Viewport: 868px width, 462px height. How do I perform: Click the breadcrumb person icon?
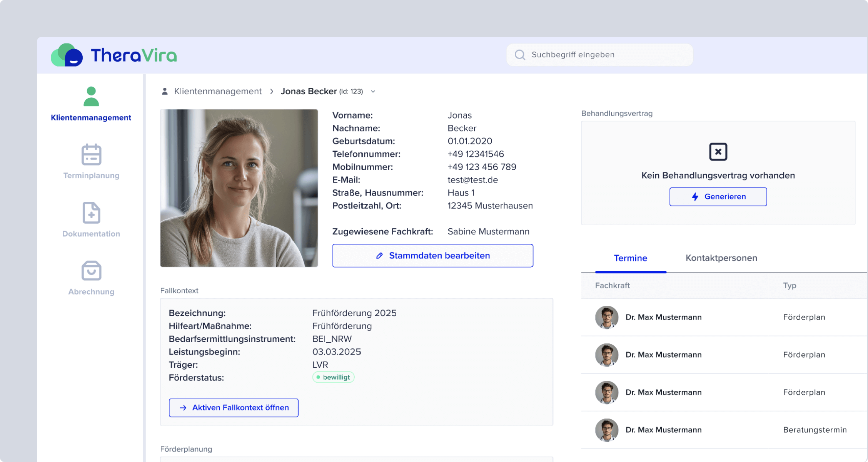point(165,91)
